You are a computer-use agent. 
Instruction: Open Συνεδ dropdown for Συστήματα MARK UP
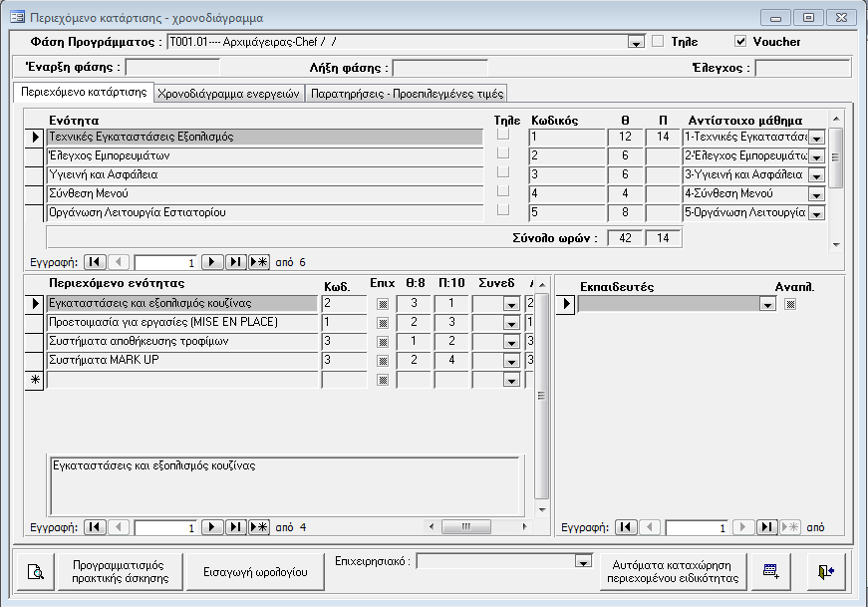click(511, 362)
